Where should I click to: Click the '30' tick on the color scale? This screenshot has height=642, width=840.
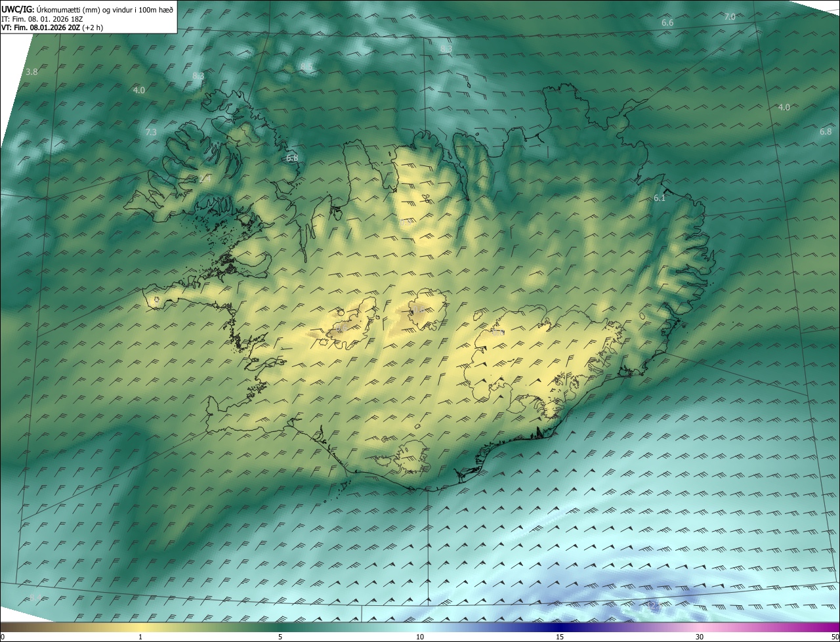pyautogui.click(x=700, y=637)
